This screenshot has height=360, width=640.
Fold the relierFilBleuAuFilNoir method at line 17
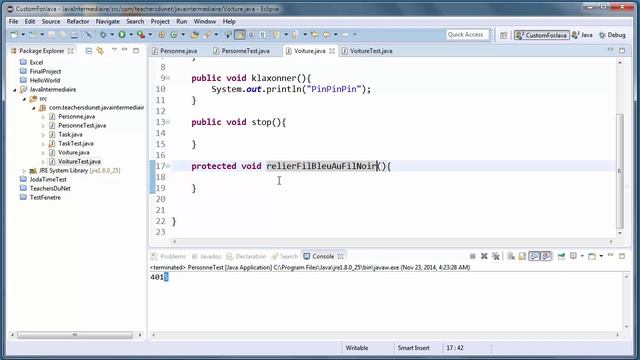point(168,166)
